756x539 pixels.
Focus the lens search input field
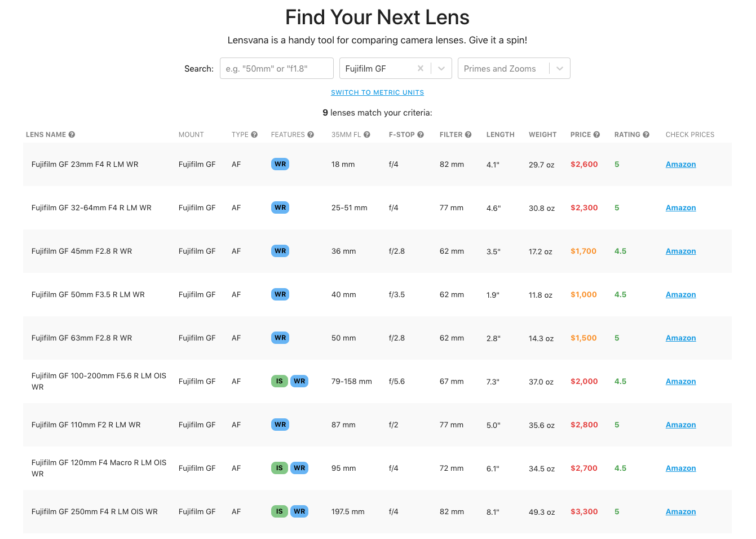click(277, 68)
